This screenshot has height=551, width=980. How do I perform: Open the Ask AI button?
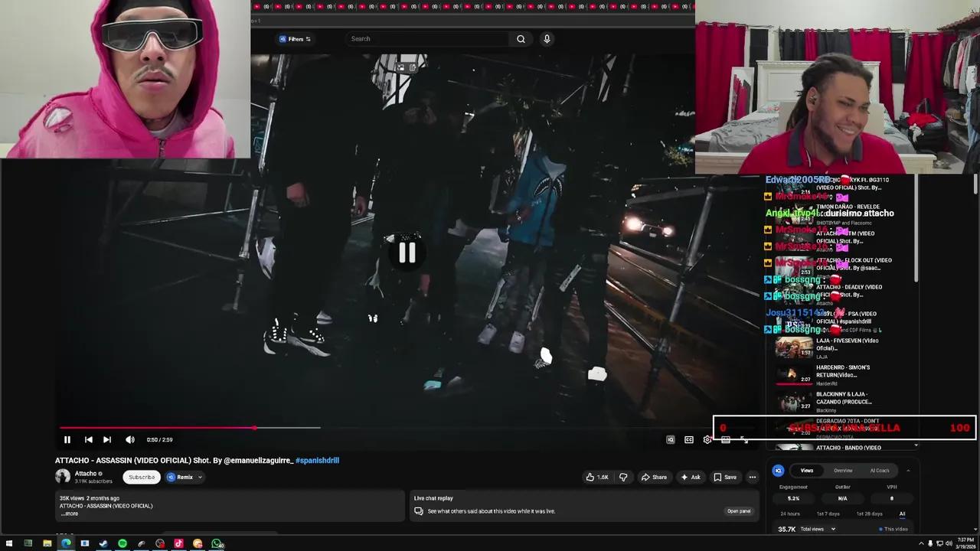click(x=691, y=477)
